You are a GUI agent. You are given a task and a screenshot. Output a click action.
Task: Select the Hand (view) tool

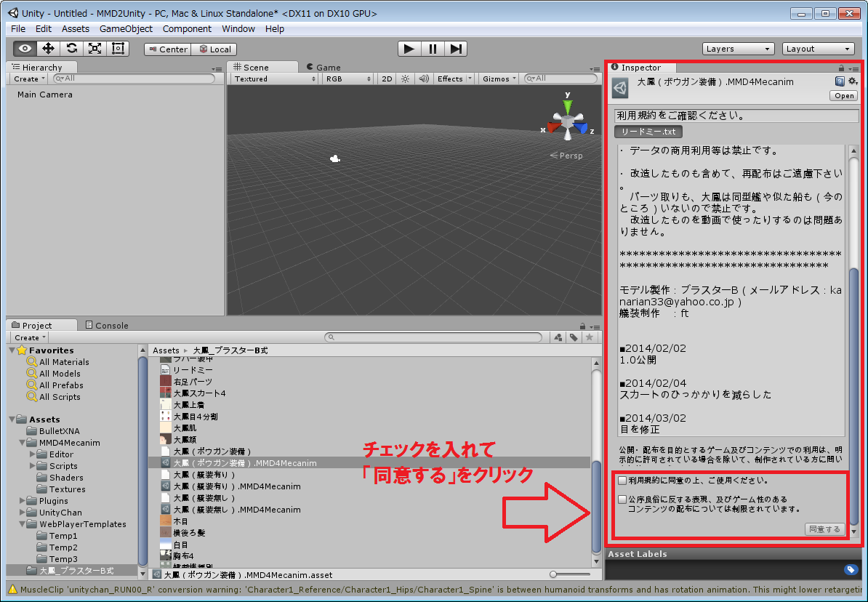click(25, 49)
